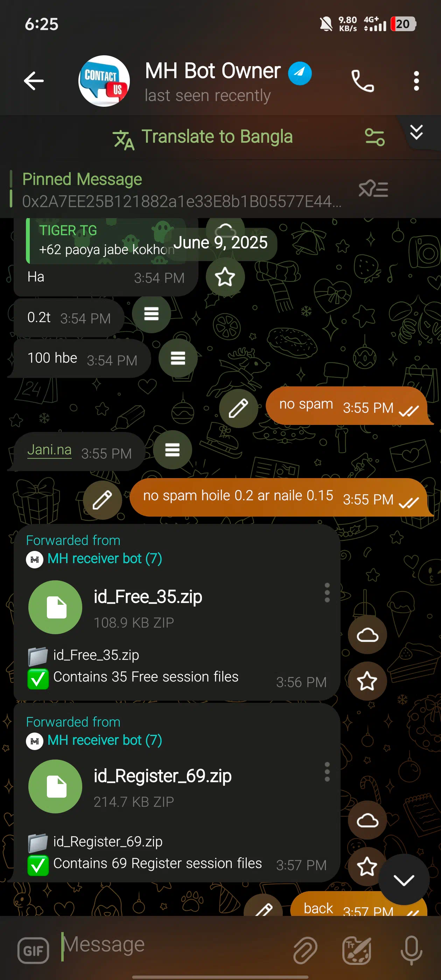Open the Jani.na link
The height and width of the screenshot is (980, 441).
pyautogui.click(x=49, y=450)
